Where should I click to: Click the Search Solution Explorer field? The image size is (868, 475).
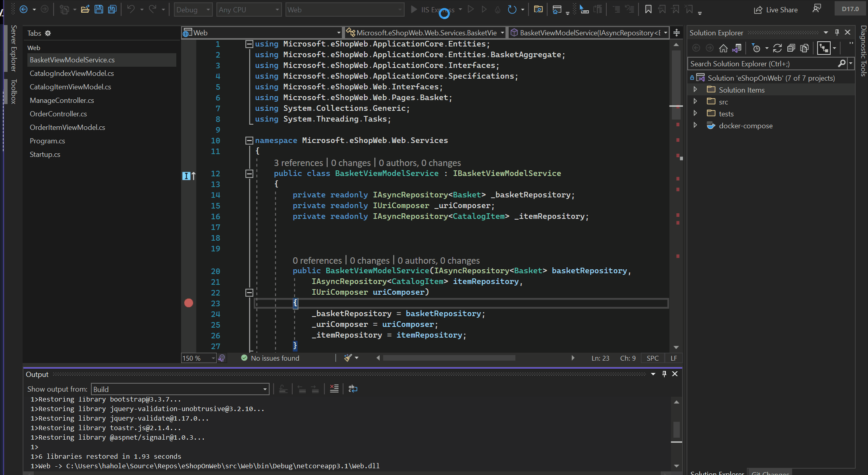point(762,64)
